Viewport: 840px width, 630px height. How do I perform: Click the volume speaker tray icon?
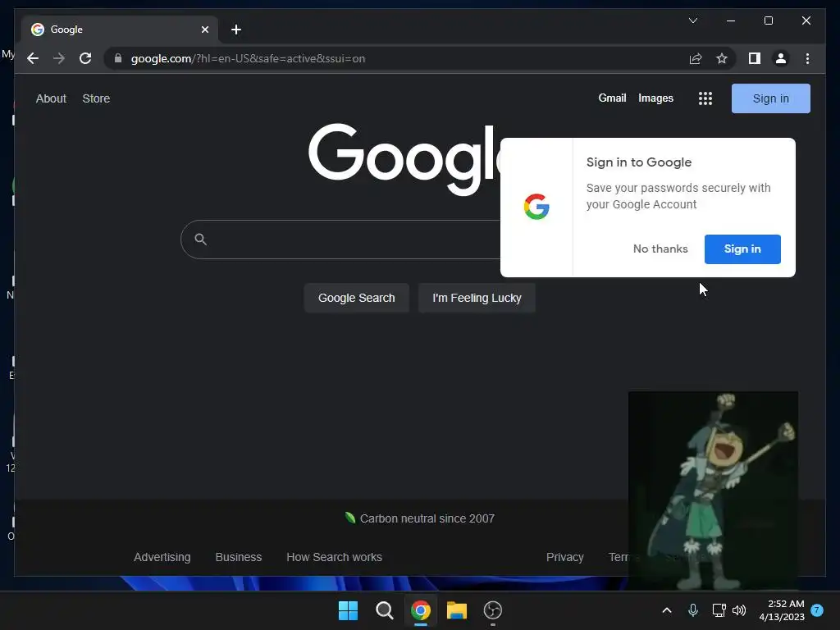[x=739, y=610]
